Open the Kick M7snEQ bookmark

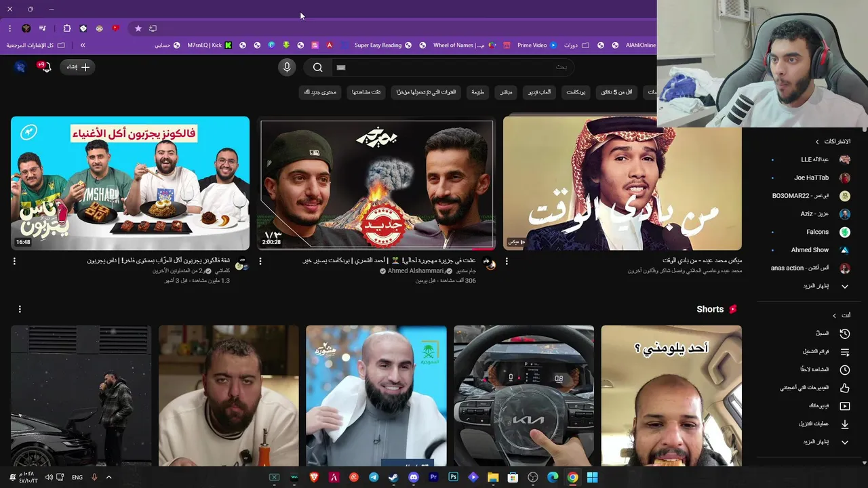[210, 45]
